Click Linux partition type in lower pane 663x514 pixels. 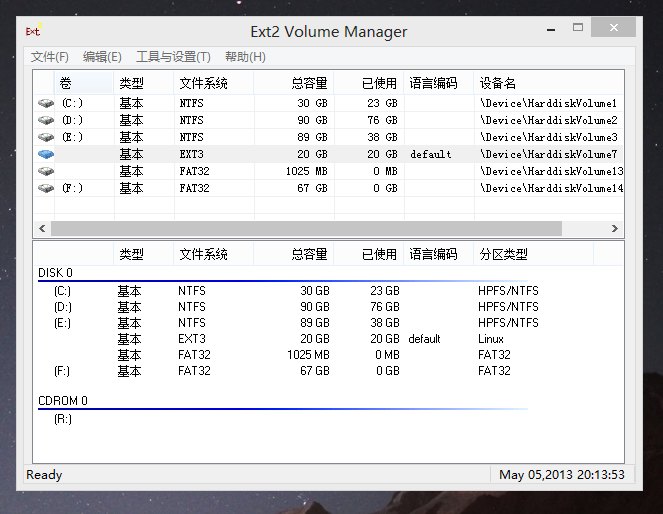coord(491,339)
